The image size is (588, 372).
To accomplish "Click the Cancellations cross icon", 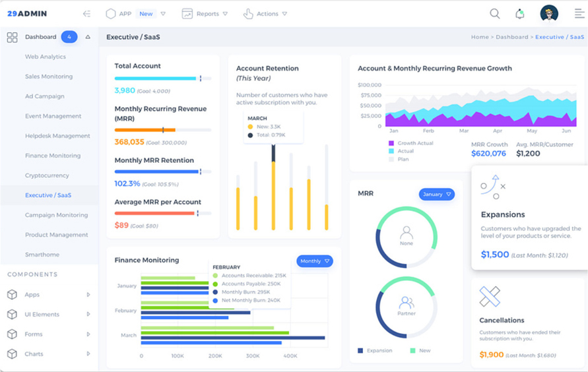I will (490, 297).
